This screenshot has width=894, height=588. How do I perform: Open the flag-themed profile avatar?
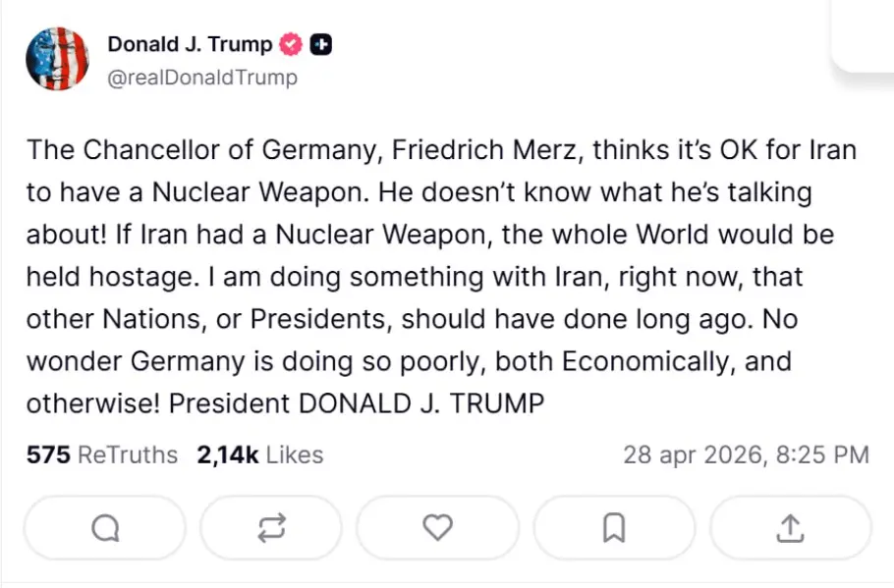tap(58, 59)
